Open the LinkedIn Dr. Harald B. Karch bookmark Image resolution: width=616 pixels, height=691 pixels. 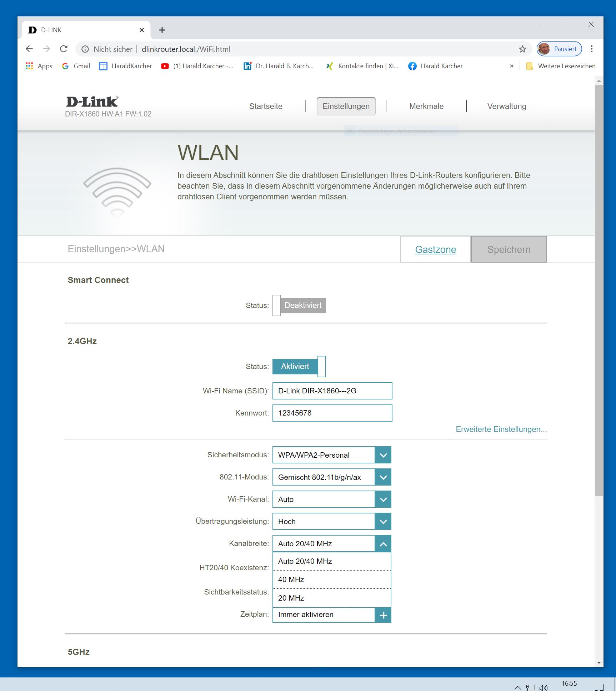pyautogui.click(x=279, y=66)
